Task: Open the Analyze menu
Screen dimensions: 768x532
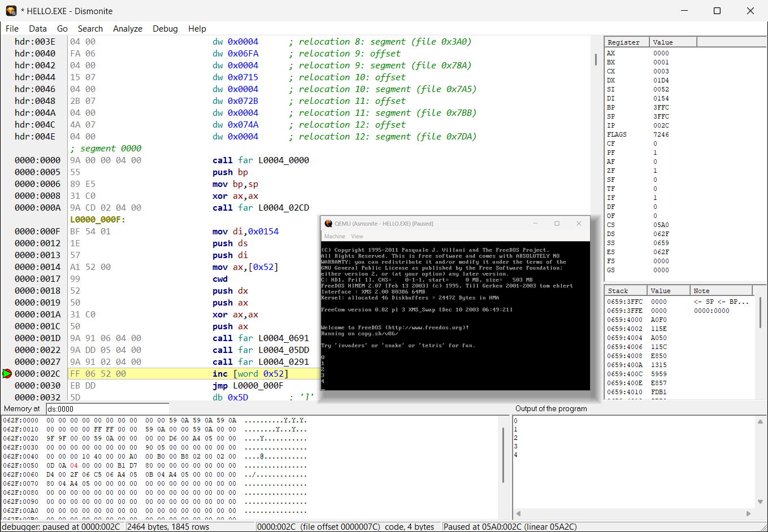Action: point(128,29)
